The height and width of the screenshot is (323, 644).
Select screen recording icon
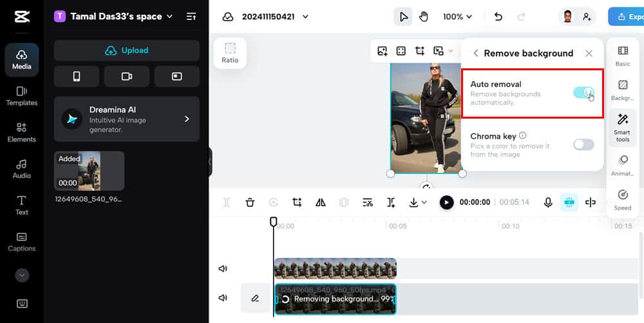177,77
